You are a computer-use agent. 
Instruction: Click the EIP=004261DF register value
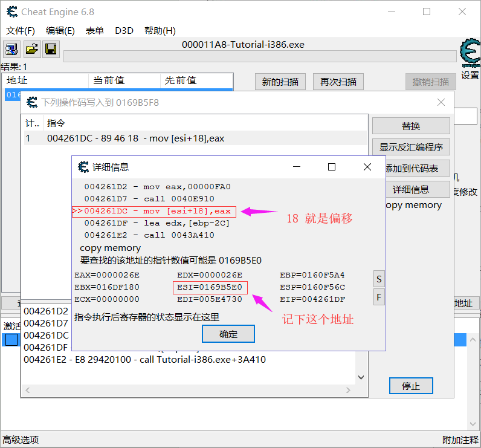click(x=312, y=299)
